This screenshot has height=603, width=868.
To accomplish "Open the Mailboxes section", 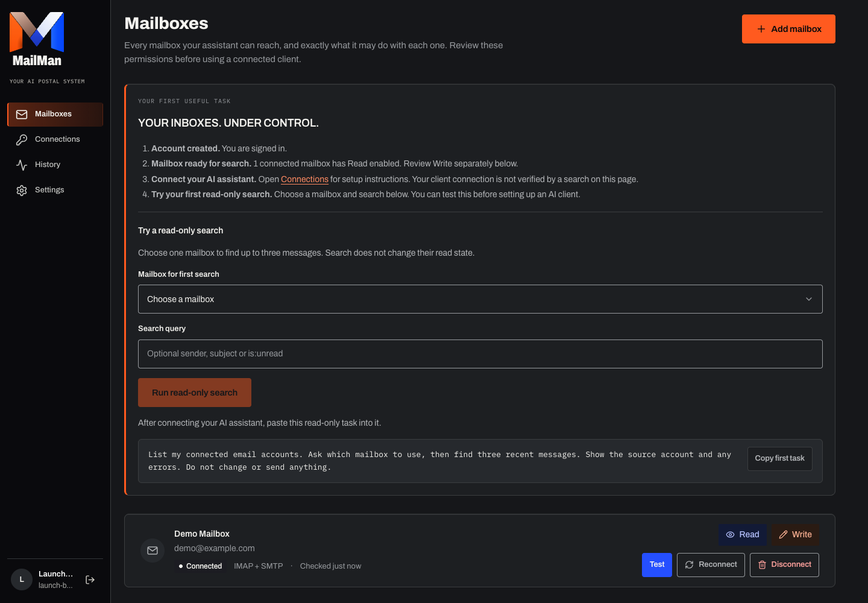I will [55, 115].
